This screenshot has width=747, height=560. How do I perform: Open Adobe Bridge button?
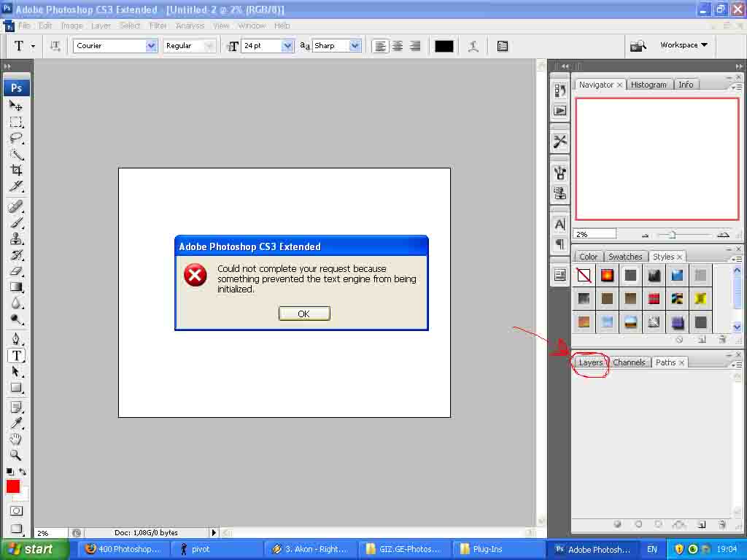click(638, 46)
